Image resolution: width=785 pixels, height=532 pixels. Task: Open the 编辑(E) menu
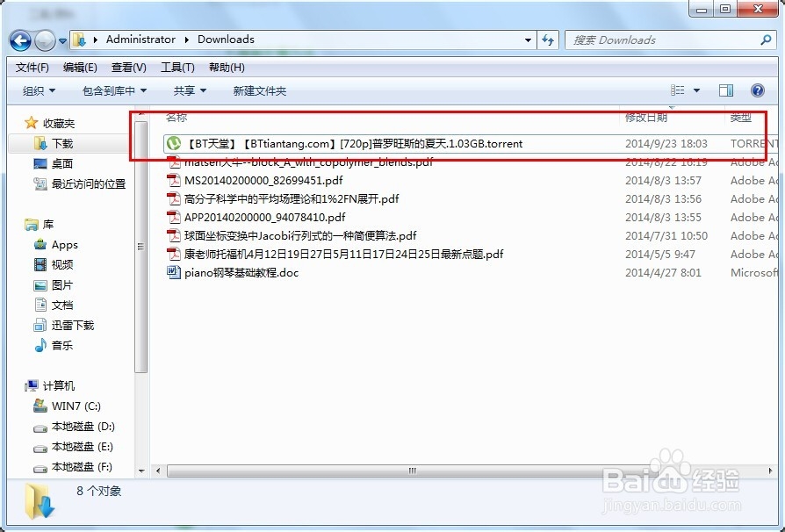[80, 67]
